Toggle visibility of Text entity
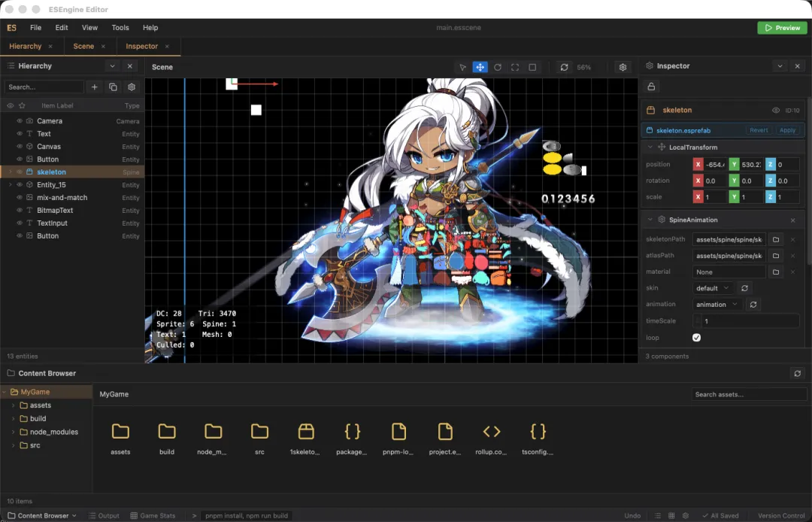The height and width of the screenshot is (522, 812). click(19, 134)
